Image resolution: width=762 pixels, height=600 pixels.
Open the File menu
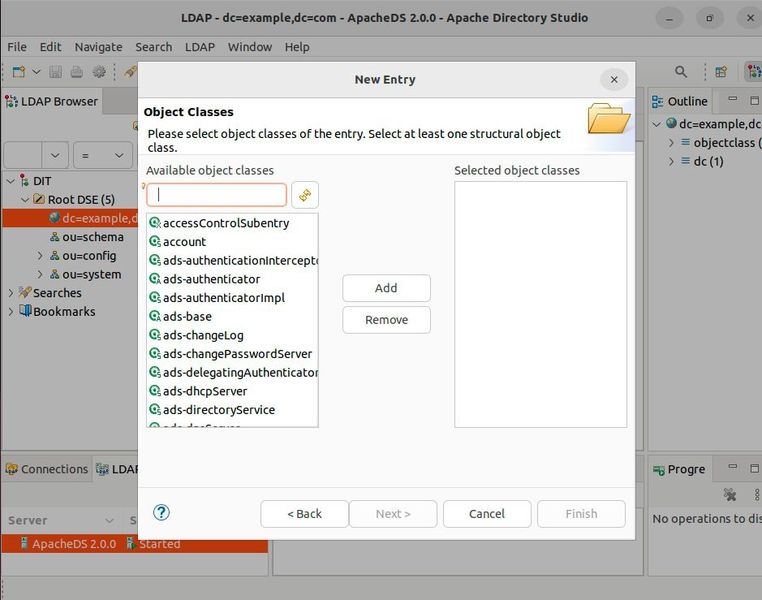pyautogui.click(x=17, y=47)
